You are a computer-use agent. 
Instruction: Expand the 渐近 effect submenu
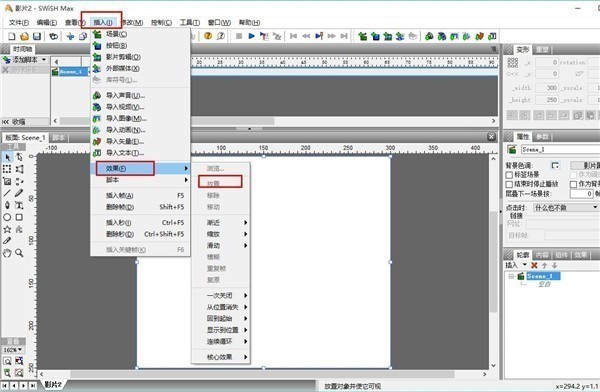(x=221, y=222)
